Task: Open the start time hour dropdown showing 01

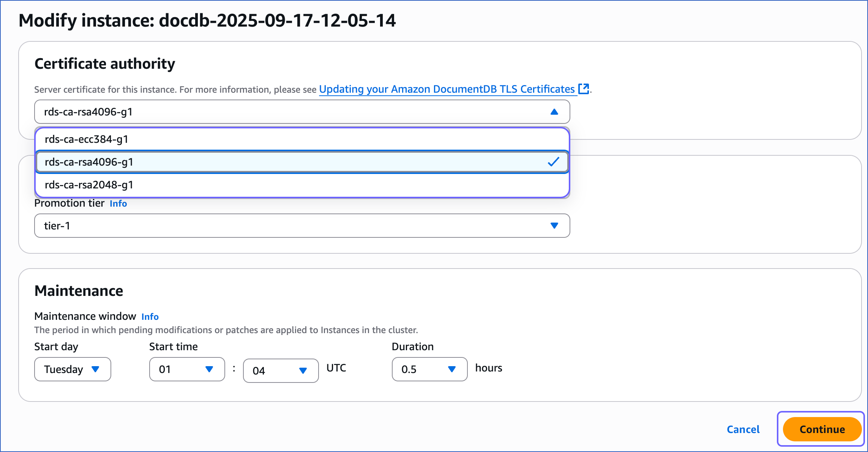Action: (187, 369)
